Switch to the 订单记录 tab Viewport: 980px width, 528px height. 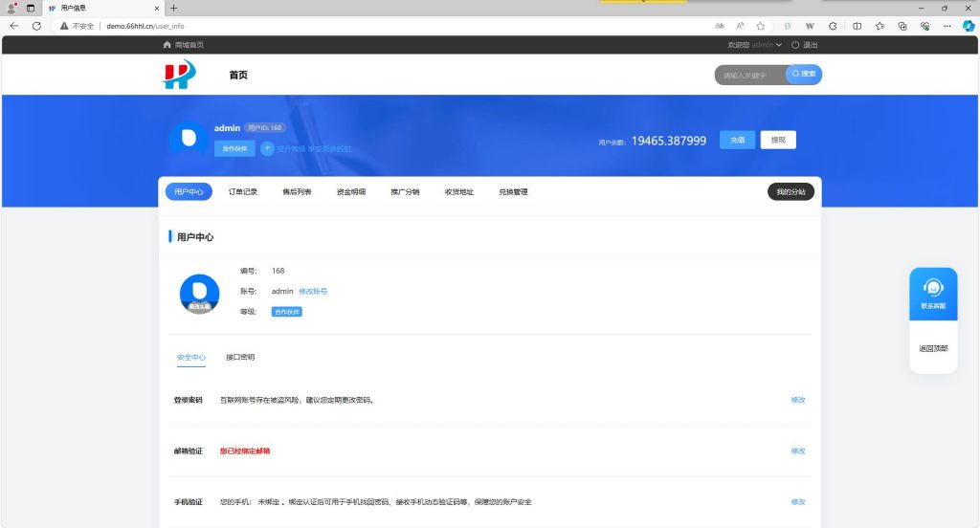pyautogui.click(x=242, y=192)
